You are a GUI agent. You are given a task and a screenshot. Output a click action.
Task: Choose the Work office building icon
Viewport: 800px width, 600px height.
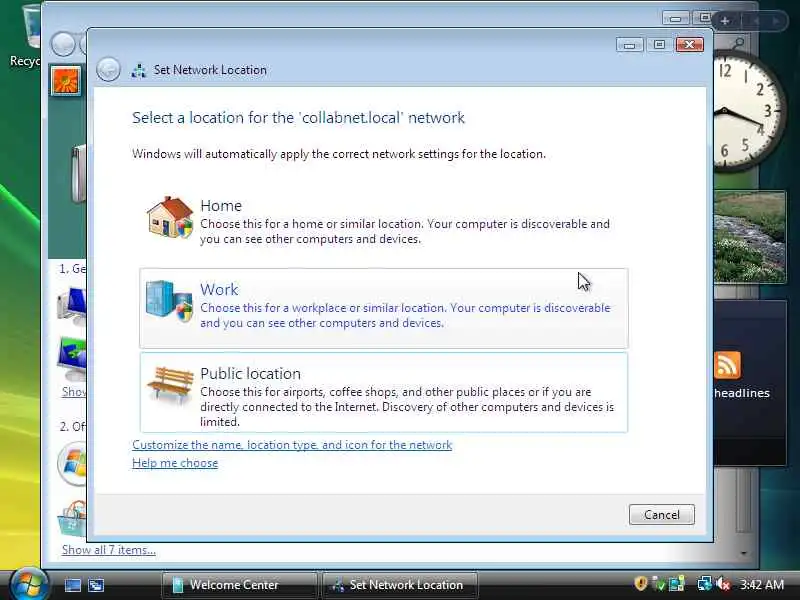tap(169, 301)
